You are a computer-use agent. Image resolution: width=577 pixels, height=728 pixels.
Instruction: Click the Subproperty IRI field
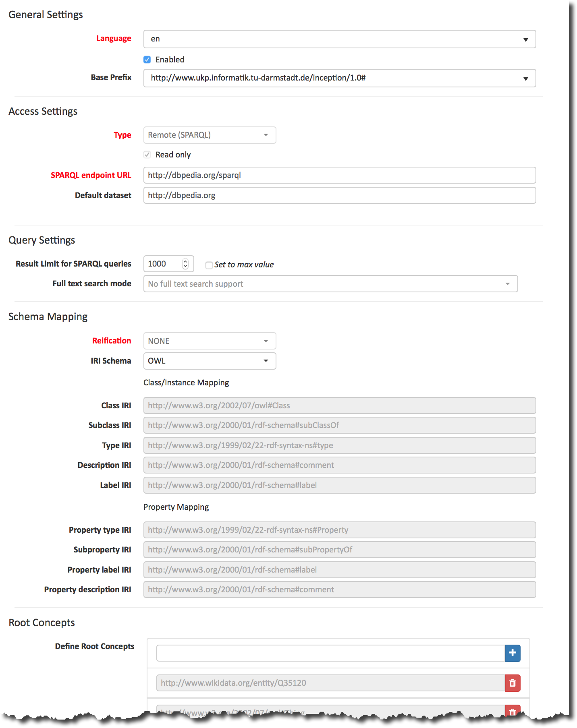point(339,550)
